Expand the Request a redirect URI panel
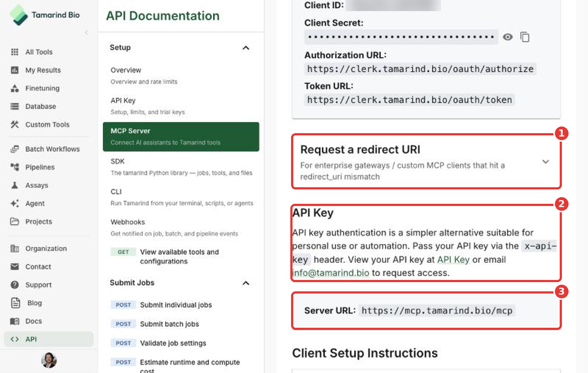Screen dimensions: 588x373 (546, 161)
